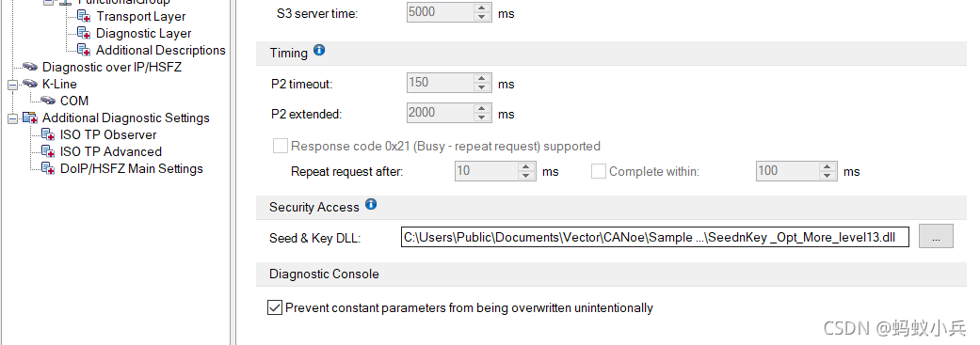980x345 pixels.
Task: Open ISO TP Advanced settings page
Action: [x=111, y=151]
